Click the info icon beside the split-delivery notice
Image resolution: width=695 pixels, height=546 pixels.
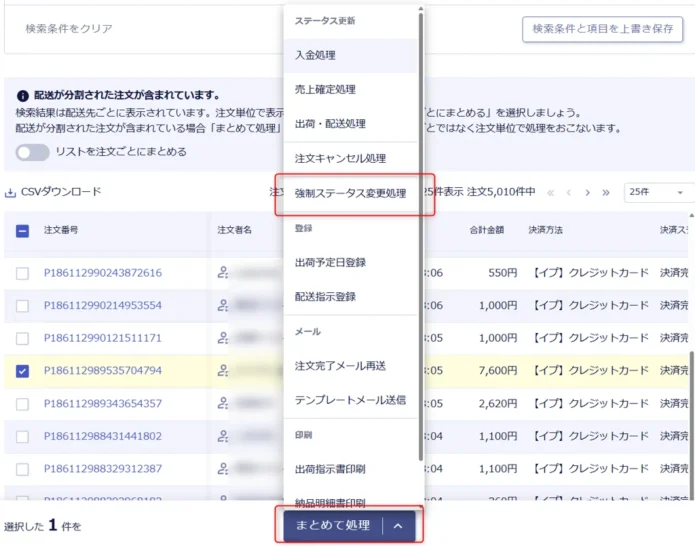coord(23,96)
